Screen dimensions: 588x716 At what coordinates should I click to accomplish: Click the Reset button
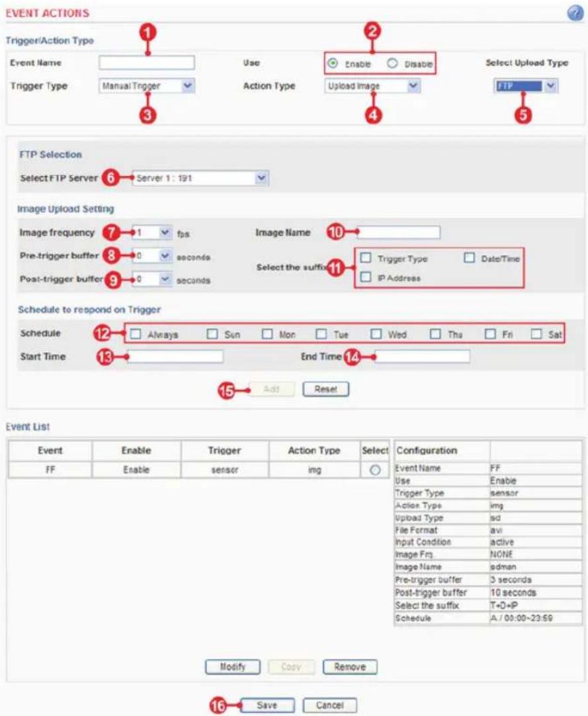point(326,390)
